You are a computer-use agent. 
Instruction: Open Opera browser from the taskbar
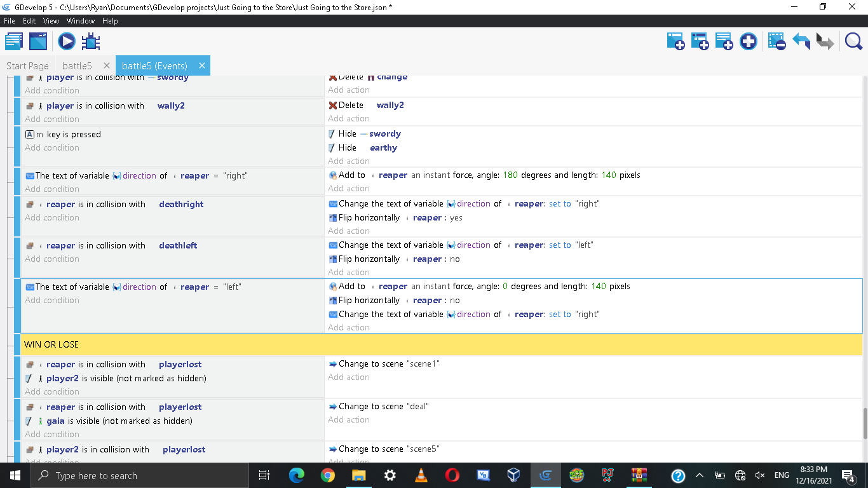coord(452,475)
